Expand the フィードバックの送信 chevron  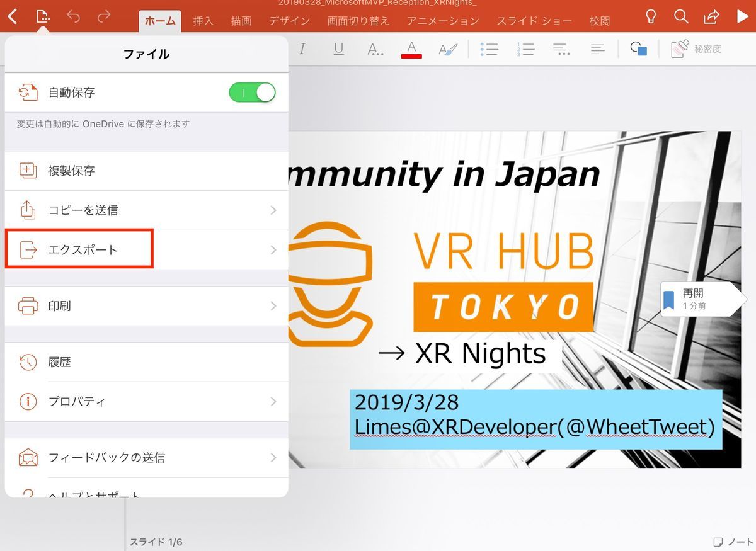tap(273, 458)
